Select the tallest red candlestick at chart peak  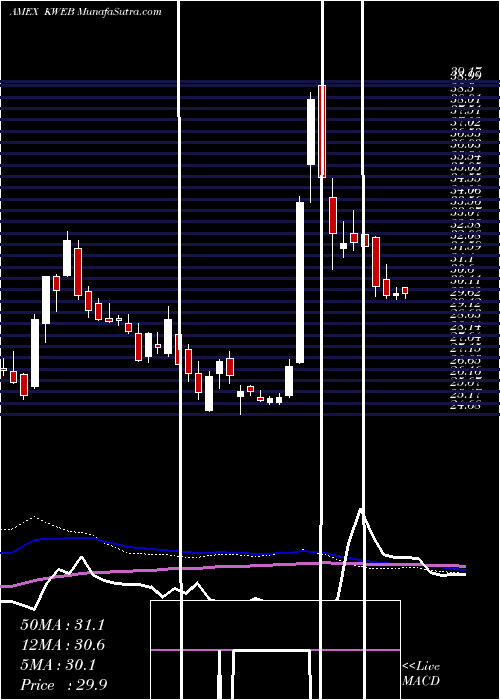[x=322, y=131]
